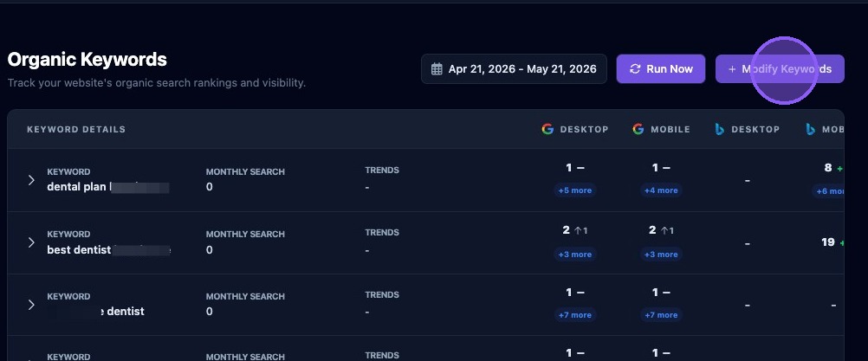Select the dental plan keyword text

click(77, 187)
